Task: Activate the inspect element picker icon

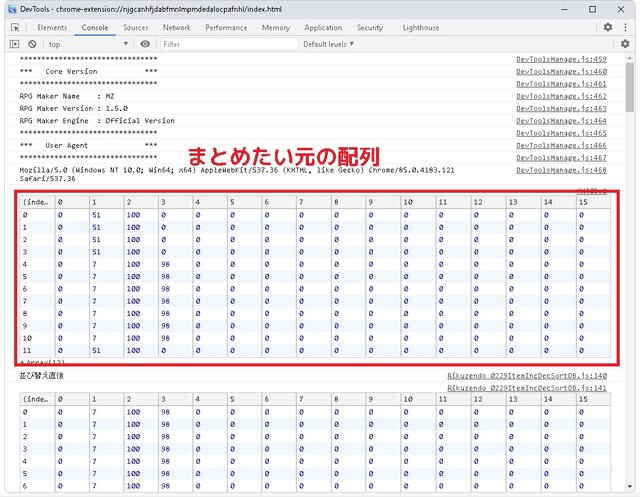Action: [x=15, y=27]
